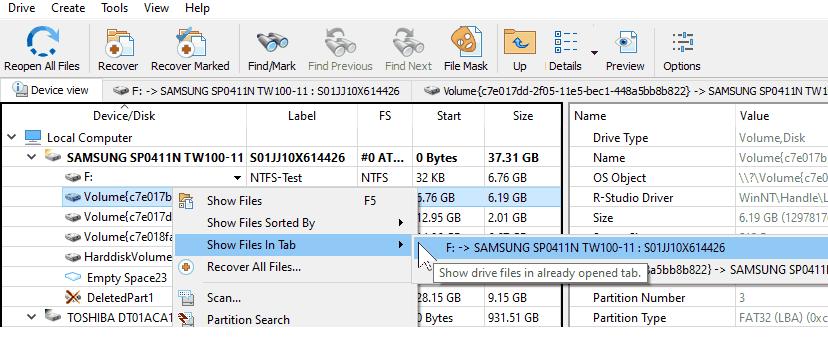Click the Preview toolbar icon
Image resolution: width=828 pixels, height=362 pixels.
626,43
